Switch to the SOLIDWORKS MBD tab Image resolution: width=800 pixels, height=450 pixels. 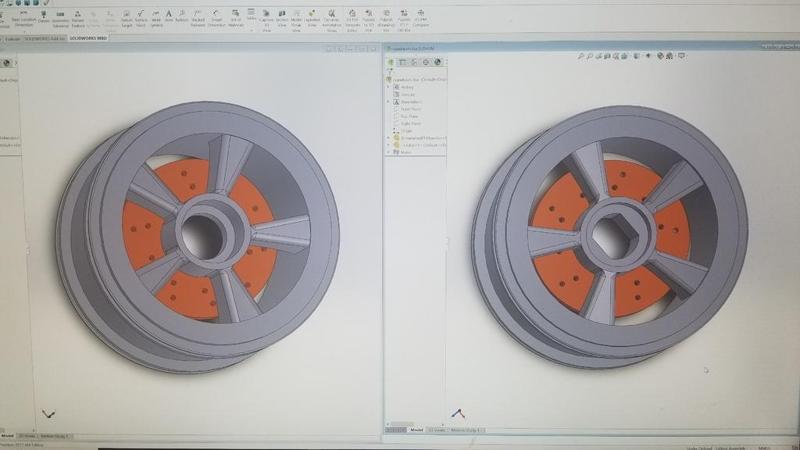(x=88, y=38)
